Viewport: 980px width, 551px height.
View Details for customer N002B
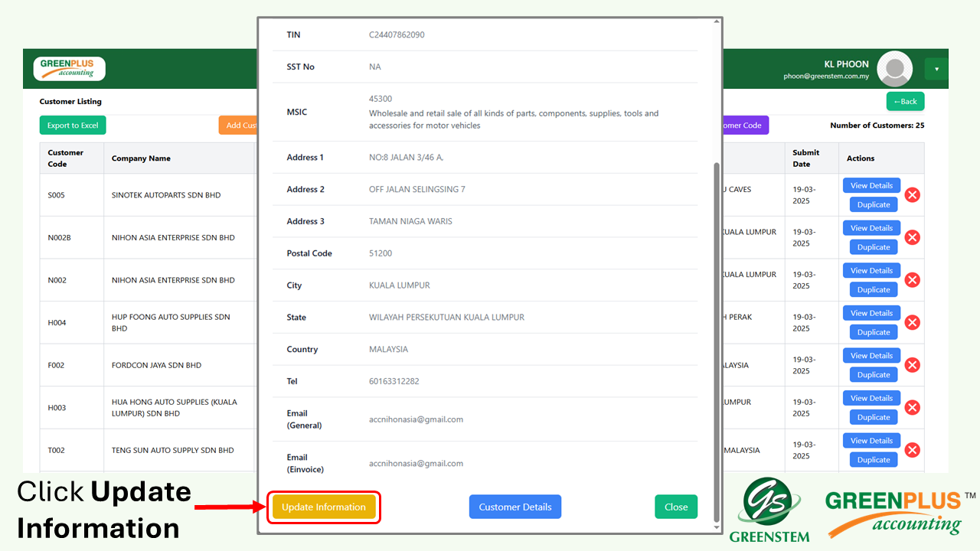coord(871,228)
